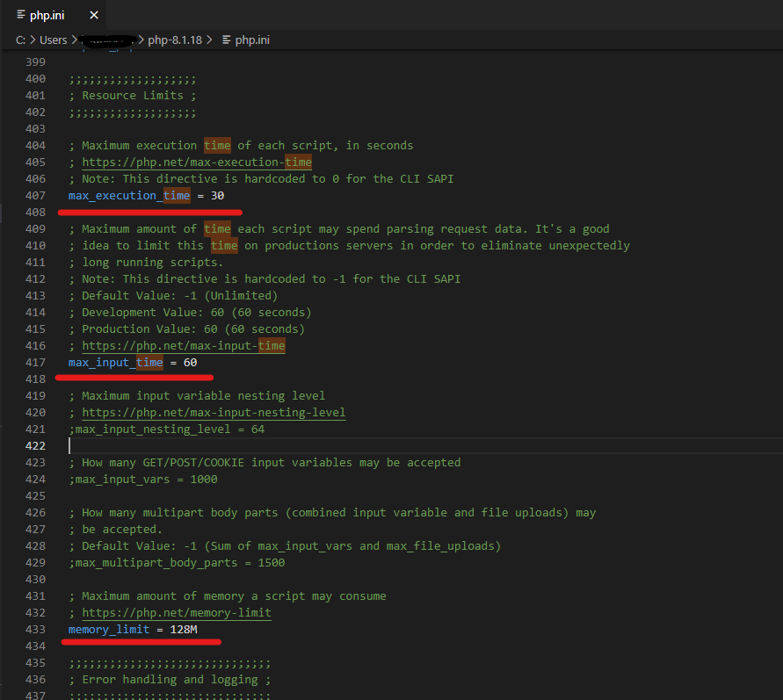The width and height of the screenshot is (783, 700).
Task: Follow the php.net/memory-limit link
Action: tap(177, 613)
